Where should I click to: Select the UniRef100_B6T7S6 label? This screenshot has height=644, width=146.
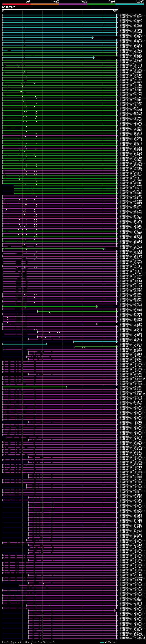point(131,47)
